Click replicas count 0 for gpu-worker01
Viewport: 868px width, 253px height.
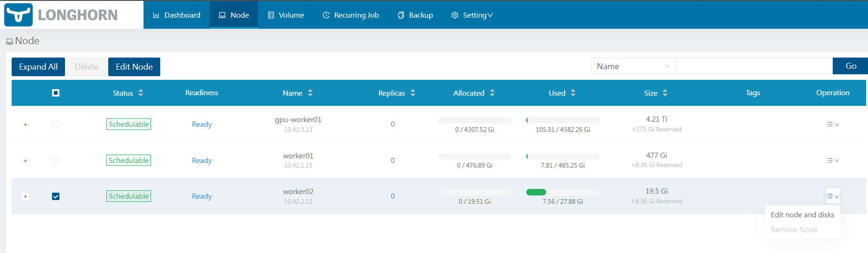click(x=393, y=124)
